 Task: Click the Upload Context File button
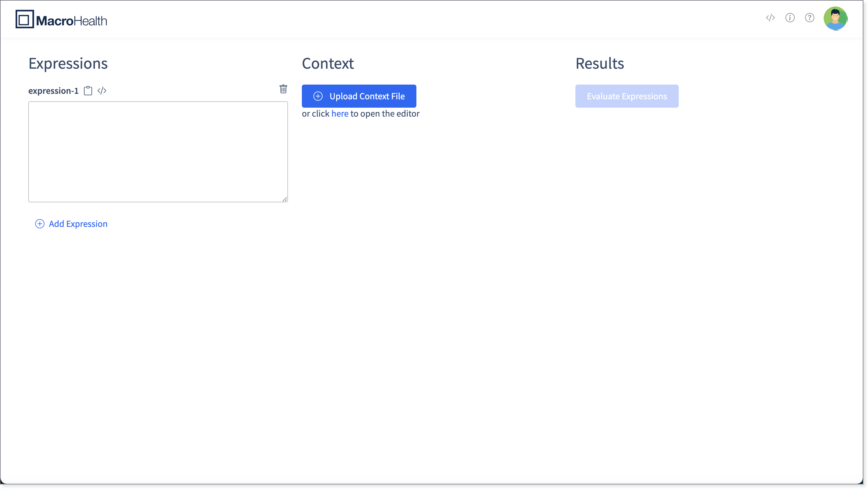point(359,96)
